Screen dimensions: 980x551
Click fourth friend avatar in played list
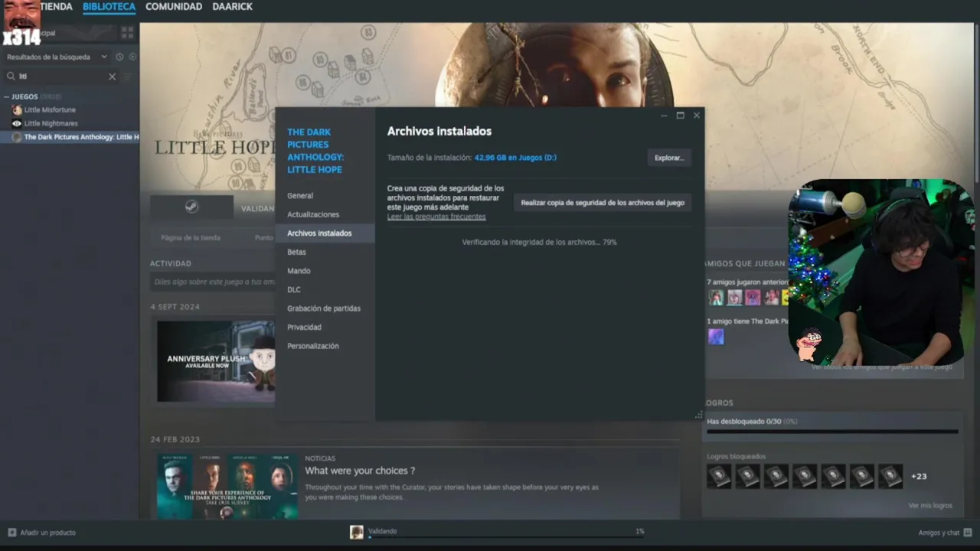(771, 297)
